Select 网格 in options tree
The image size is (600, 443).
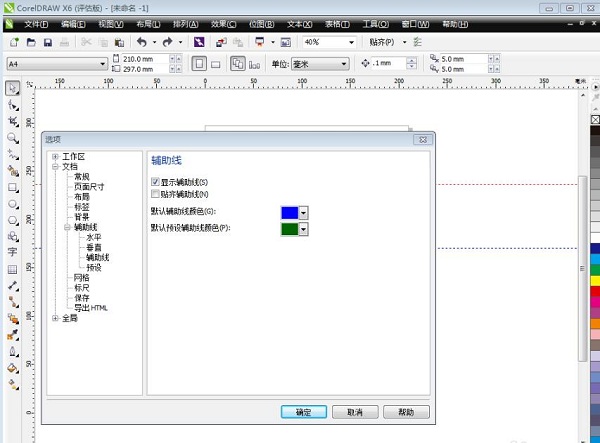82,278
